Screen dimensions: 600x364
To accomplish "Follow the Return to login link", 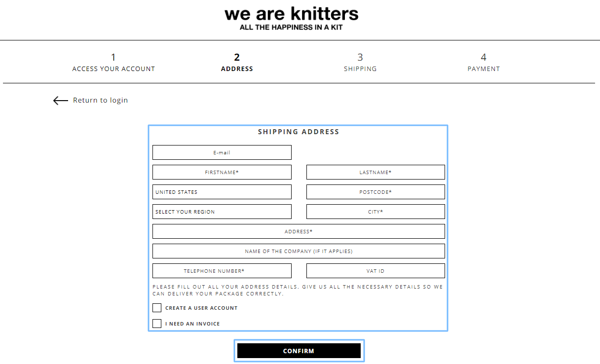I will point(100,100).
